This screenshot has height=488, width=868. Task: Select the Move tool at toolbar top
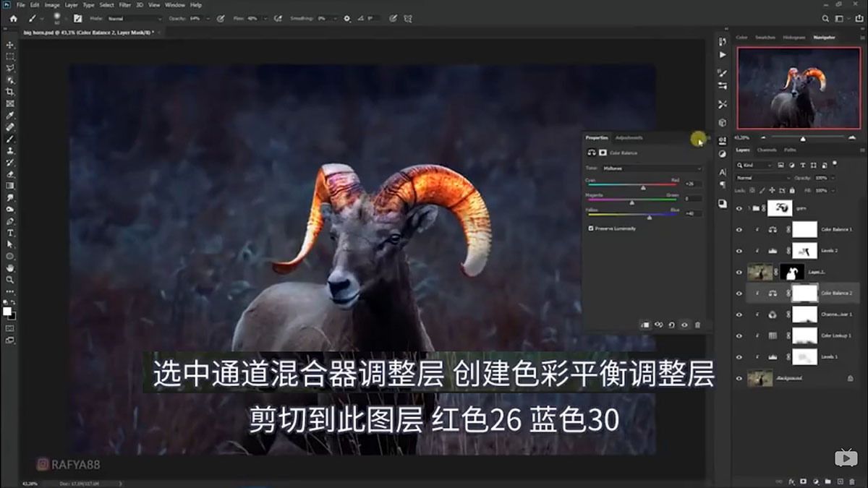[x=9, y=43]
